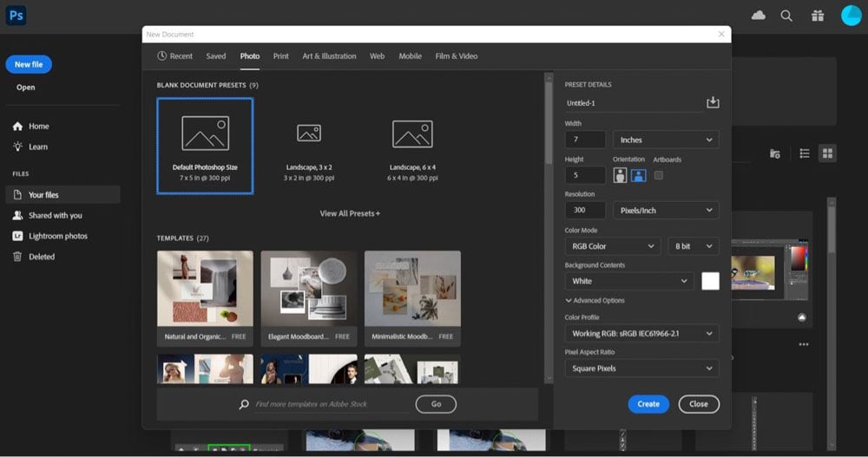This screenshot has width=868, height=457.
Task: Toggle the Artboards checkbox
Action: pyautogui.click(x=658, y=175)
